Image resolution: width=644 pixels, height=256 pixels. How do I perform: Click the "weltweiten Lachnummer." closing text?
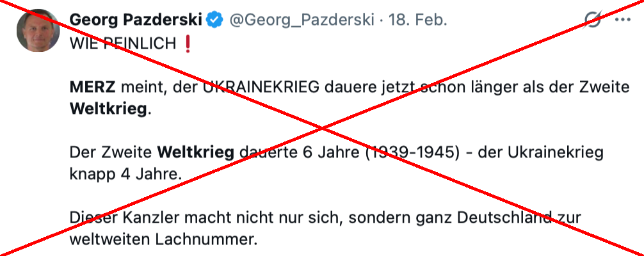163,239
